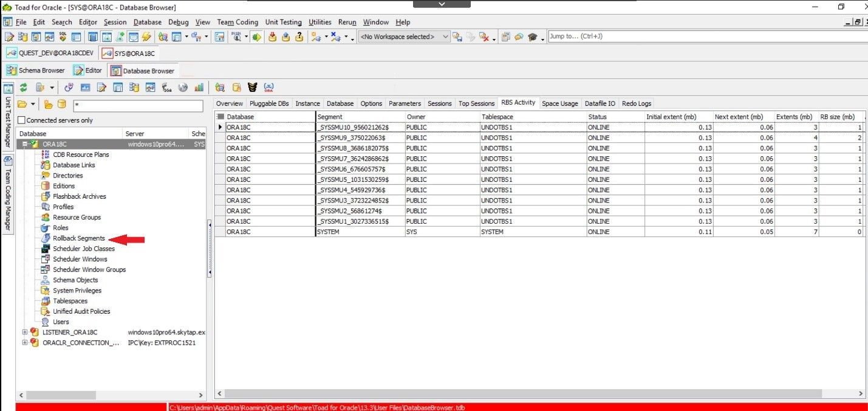Open dropdown arrow next to open folder icon
This screenshot has width=868, height=411.
(33, 105)
